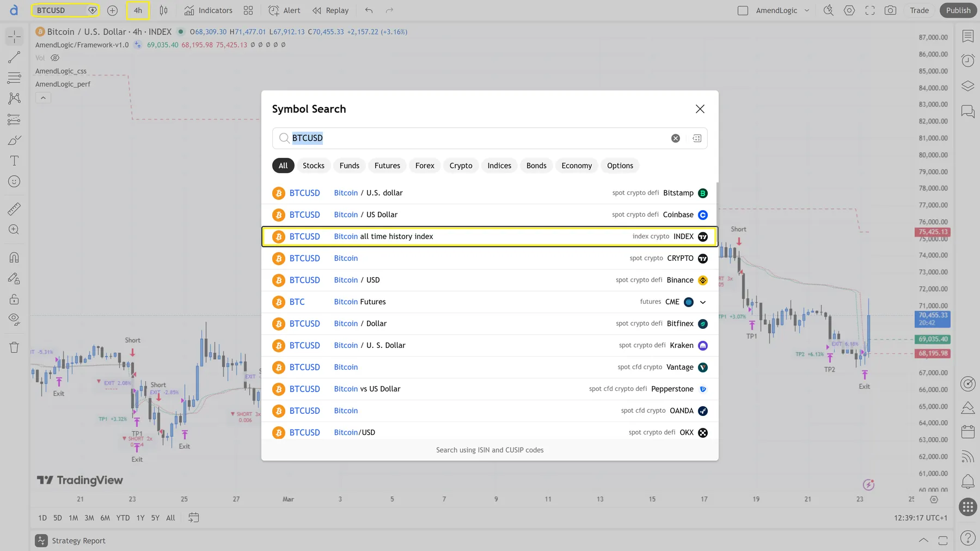The image size is (980, 551).
Task: Filter search results by Economy
Action: click(x=577, y=166)
